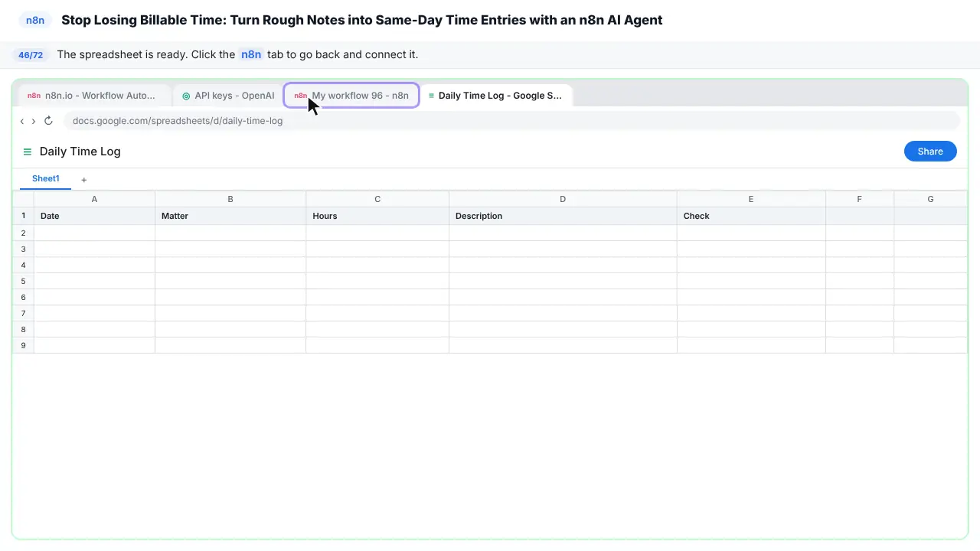
Task: Click the "Description" cell
Action: tap(563, 216)
